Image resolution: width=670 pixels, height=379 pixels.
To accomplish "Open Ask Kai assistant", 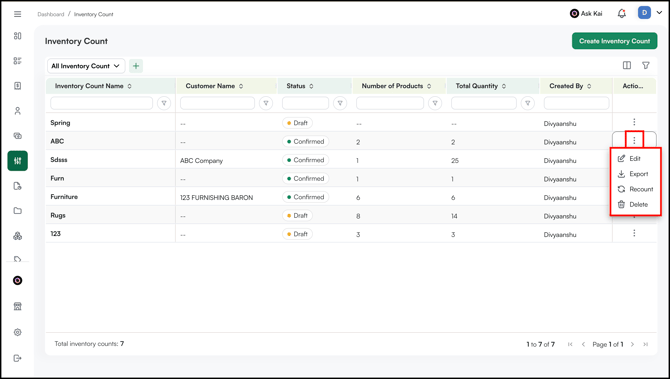I will (x=586, y=14).
